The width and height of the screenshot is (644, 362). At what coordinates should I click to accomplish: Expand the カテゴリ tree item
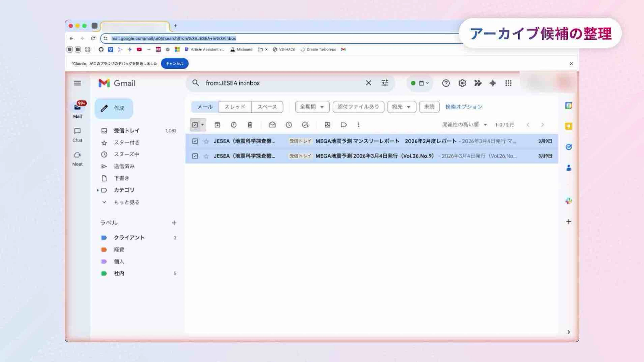click(98, 190)
